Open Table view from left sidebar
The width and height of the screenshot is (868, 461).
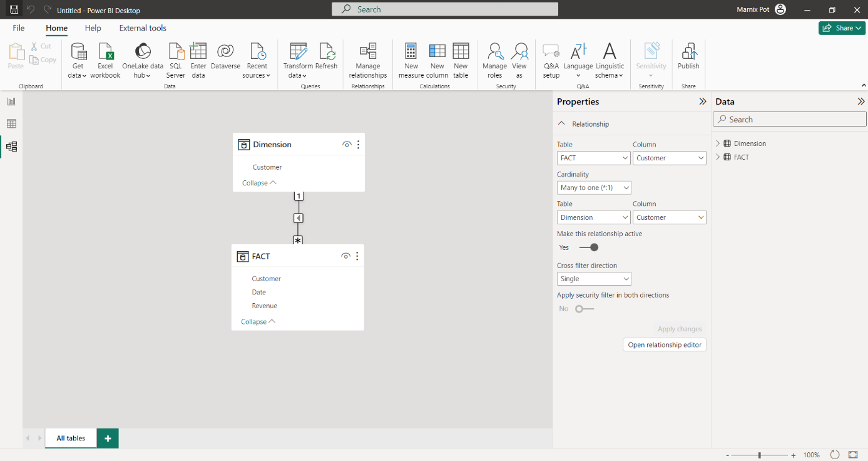[x=11, y=124]
